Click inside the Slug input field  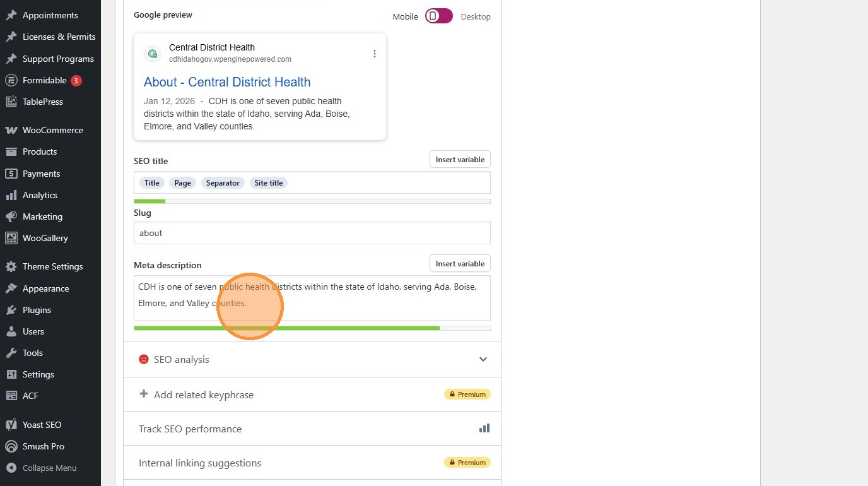coord(312,233)
